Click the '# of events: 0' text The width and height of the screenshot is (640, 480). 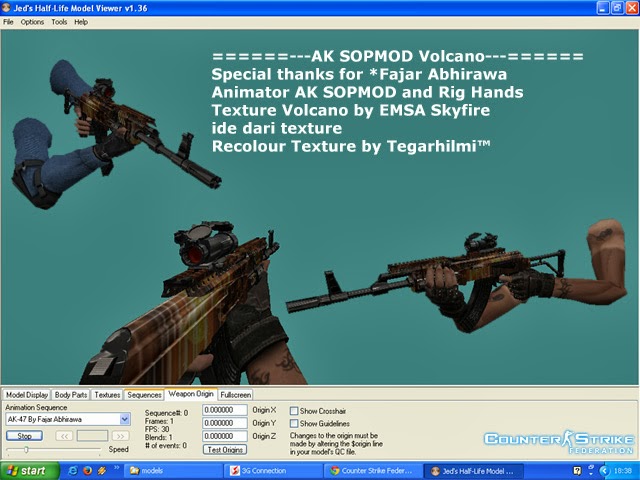click(x=166, y=445)
